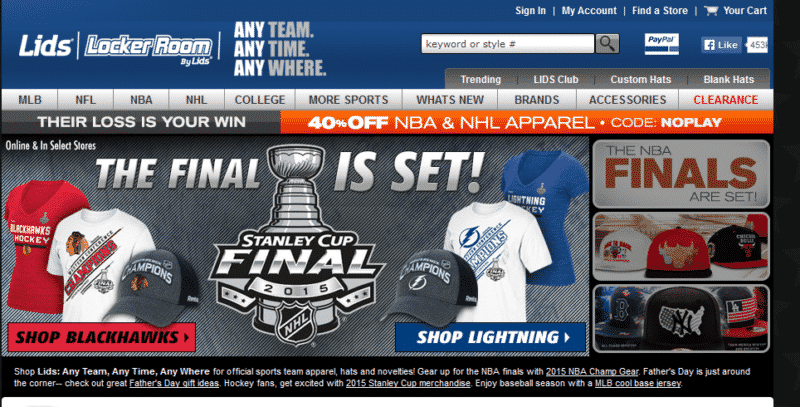
Task: Follow the Father's Day gift ideas link
Action: pos(174,383)
